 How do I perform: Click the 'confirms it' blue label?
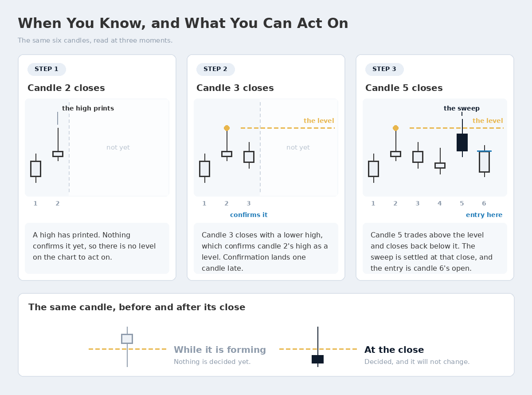[249, 215]
